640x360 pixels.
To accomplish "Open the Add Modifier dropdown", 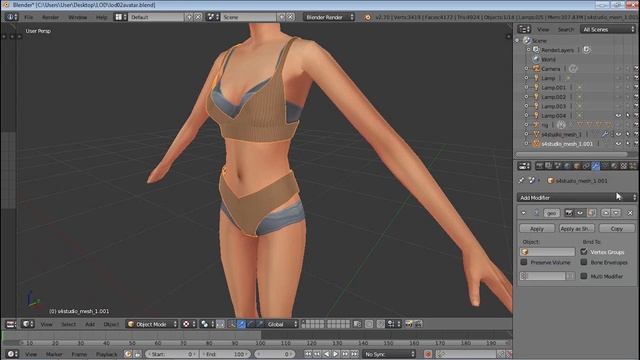I will [577, 198].
